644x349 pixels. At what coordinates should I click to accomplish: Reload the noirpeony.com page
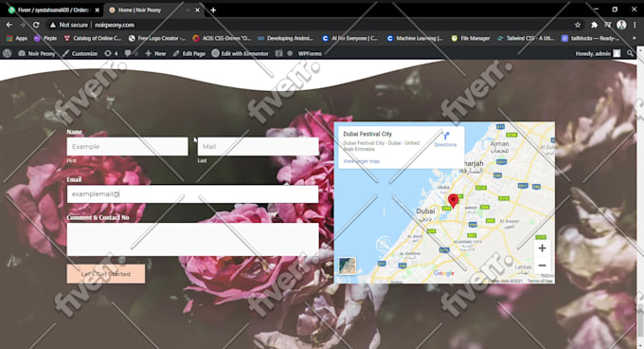[x=36, y=25]
